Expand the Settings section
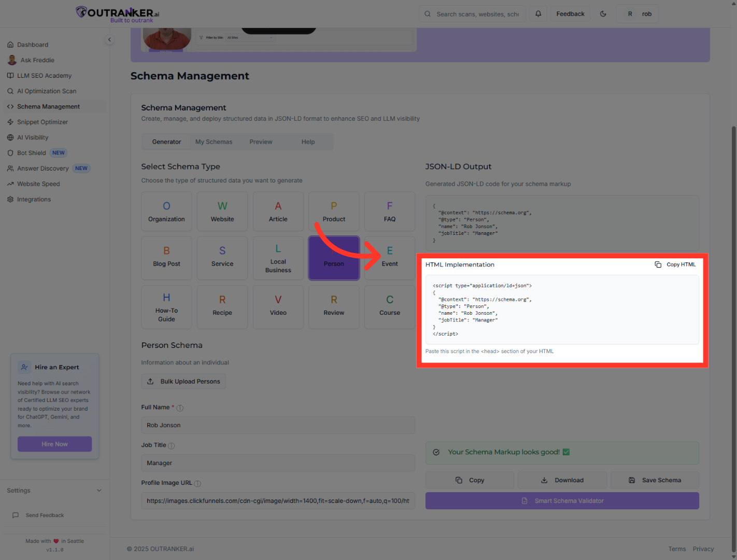 (54, 491)
